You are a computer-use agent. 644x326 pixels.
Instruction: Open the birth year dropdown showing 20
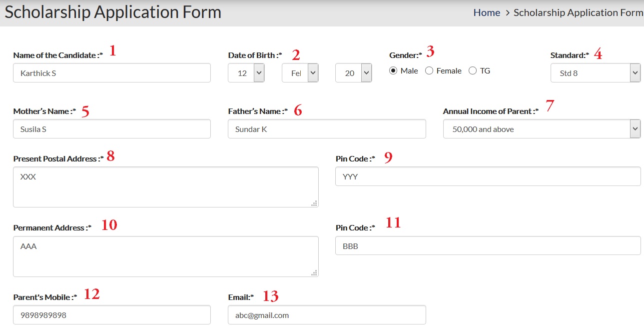354,73
